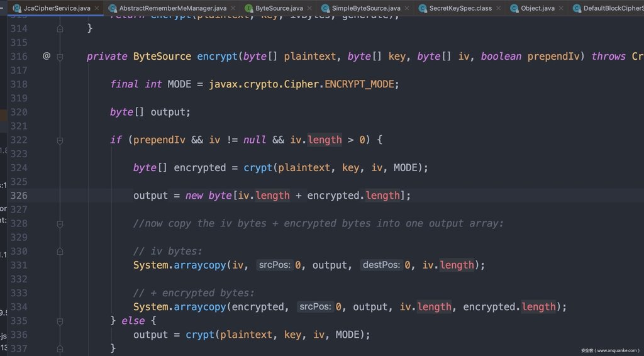Image resolution: width=644 pixels, height=356 pixels.
Task: Click the null keyword on line 322
Action: point(255,140)
